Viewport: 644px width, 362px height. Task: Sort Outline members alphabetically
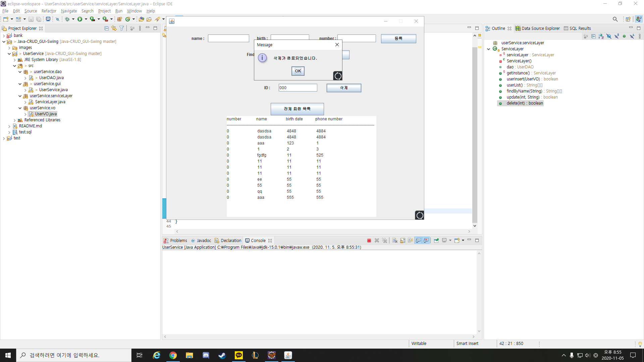(601, 36)
